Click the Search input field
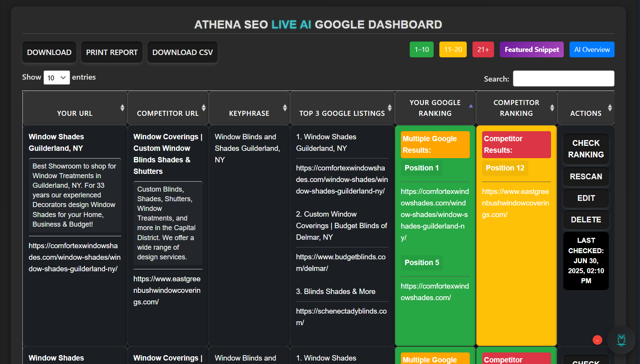640x364 pixels. 563,78
